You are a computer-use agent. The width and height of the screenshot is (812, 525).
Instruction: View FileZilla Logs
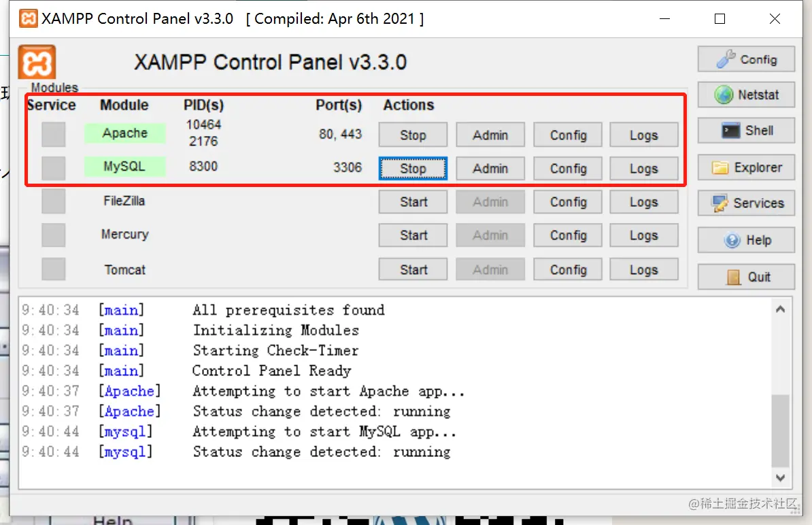pyautogui.click(x=644, y=201)
